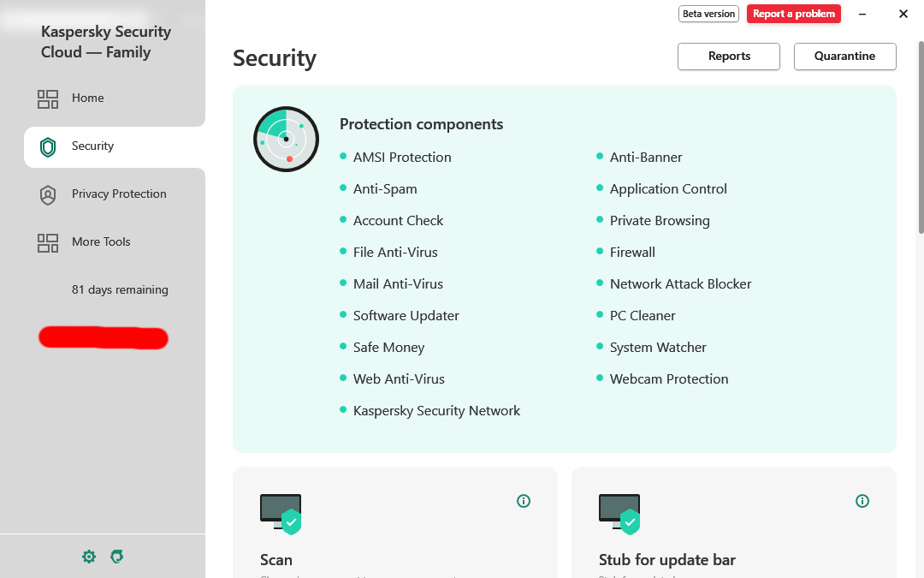Screen dimensions: 924x578
Task: Go to the Home section
Action: pyautogui.click(x=87, y=98)
